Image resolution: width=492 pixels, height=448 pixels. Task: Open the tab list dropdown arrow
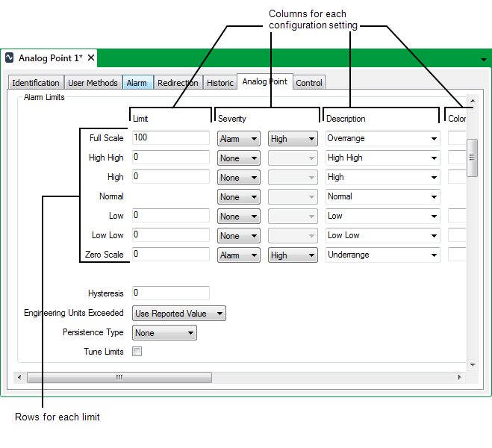[483, 58]
